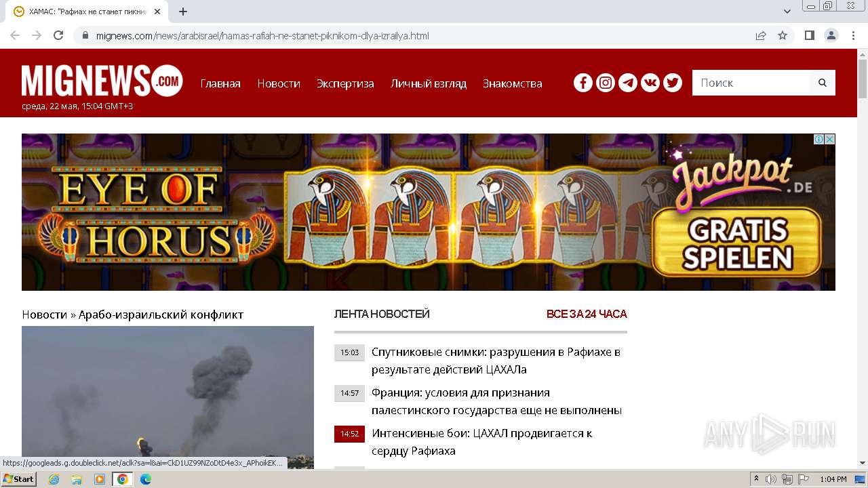Viewport: 868px width, 488px height.
Task: Open a new browser tab
Action: coord(183,12)
